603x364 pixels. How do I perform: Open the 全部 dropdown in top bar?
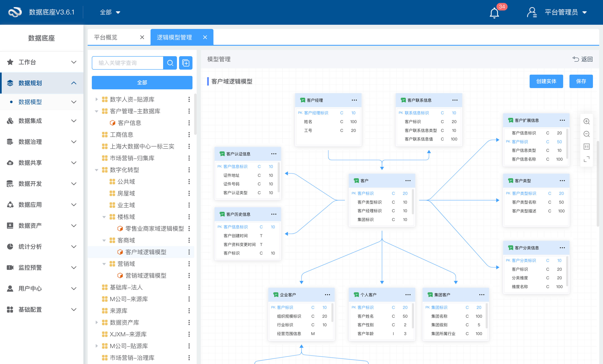(110, 12)
